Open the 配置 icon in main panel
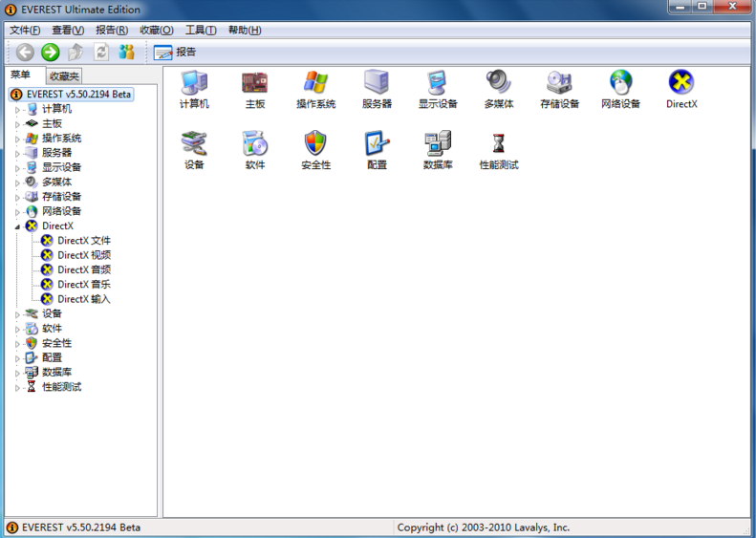The height and width of the screenshot is (538, 756). pyautogui.click(x=377, y=150)
